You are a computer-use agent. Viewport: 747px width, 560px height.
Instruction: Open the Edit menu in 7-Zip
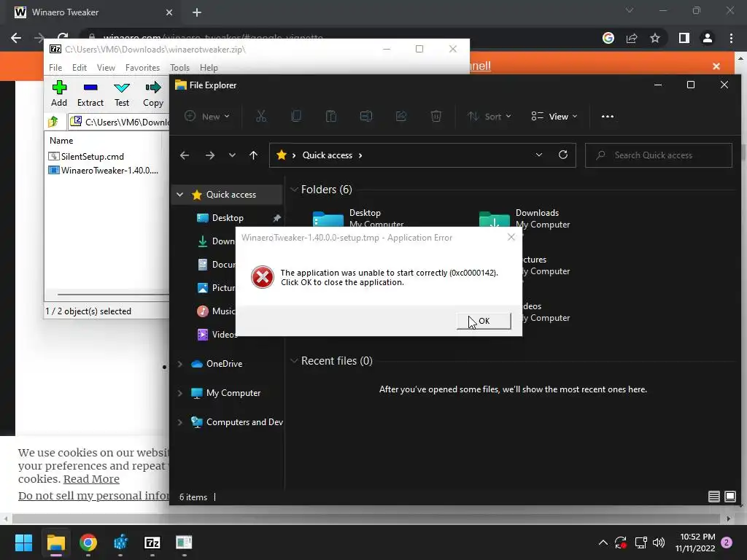click(79, 68)
